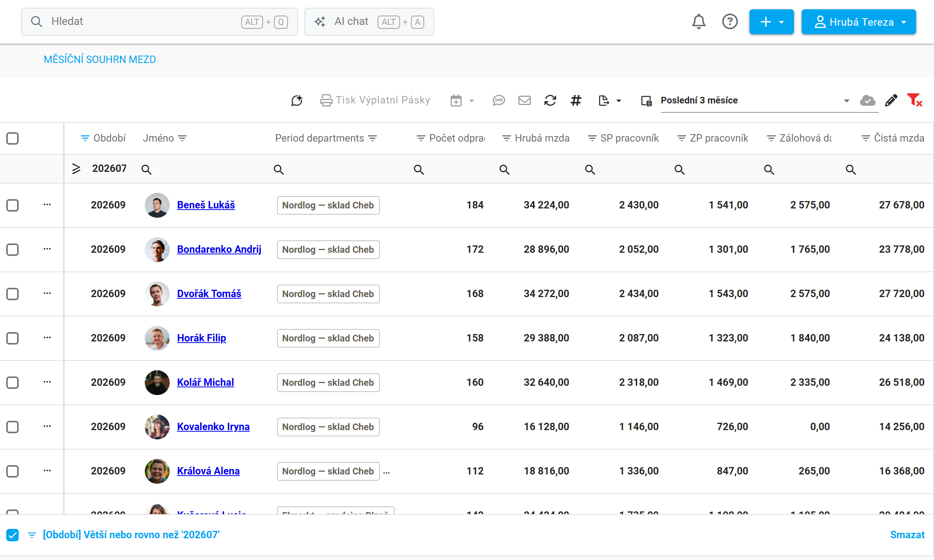
Task: Expand the export icon dropdown arrow
Action: pyautogui.click(x=619, y=101)
